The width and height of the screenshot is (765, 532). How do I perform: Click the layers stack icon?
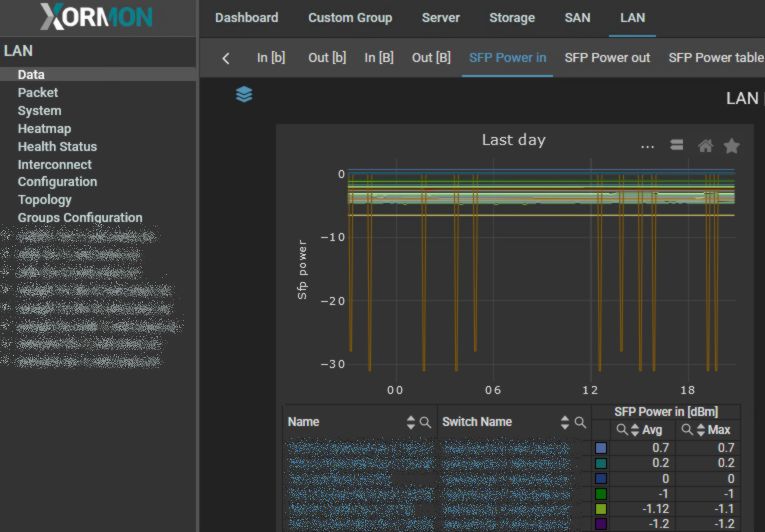pos(244,94)
